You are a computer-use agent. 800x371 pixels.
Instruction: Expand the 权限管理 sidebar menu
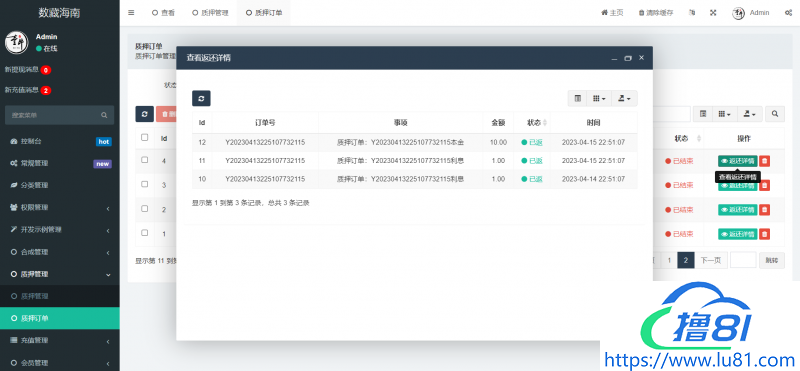[60, 208]
